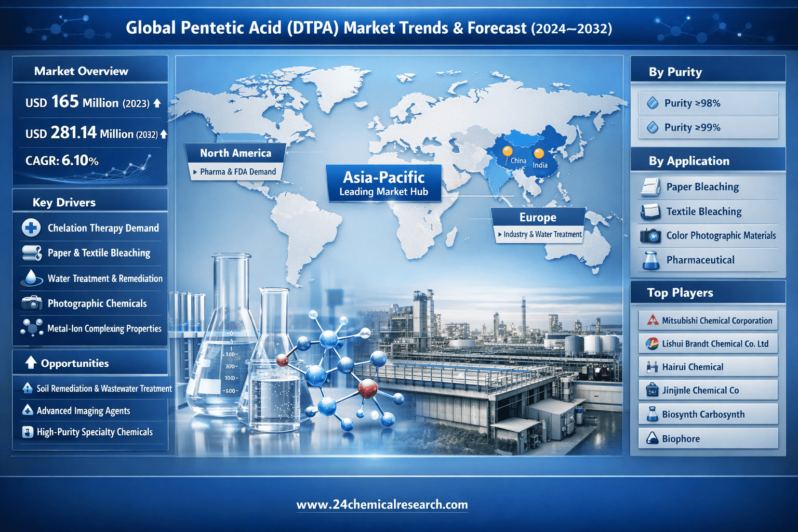The height and width of the screenshot is (532, 798).
Task: Click the Asia-Pacific Leading Market Hub label
Action: tap(383, 183)
